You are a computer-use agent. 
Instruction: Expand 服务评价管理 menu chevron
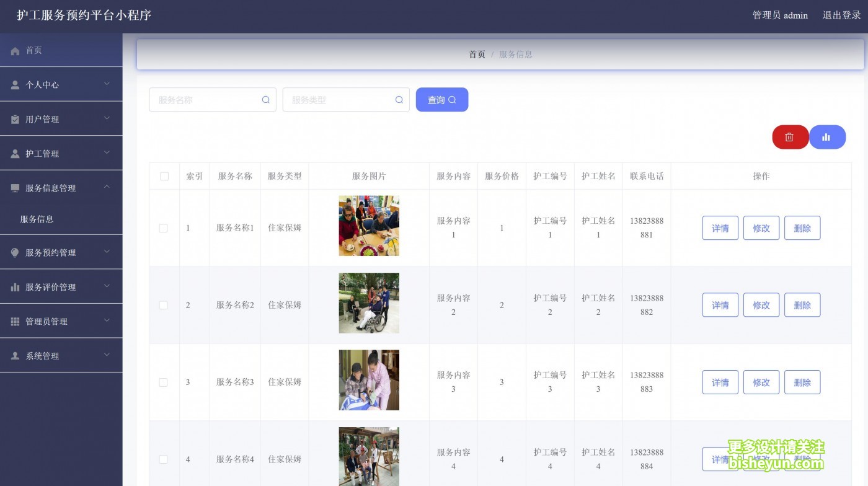tap(107, 286)
